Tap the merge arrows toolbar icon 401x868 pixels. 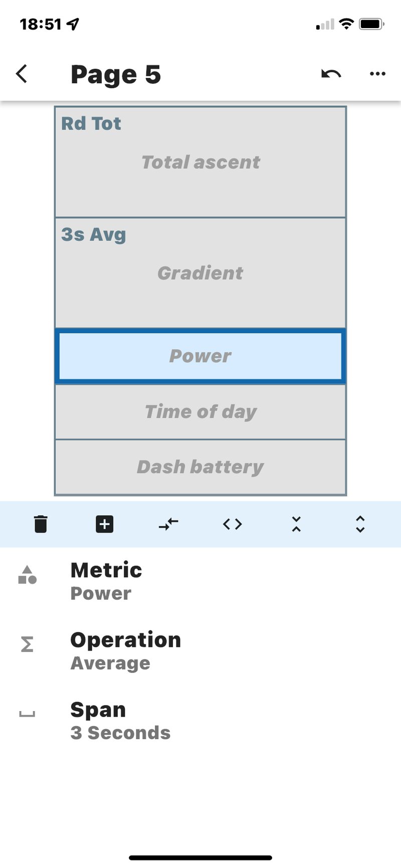(x=168, y=524)
